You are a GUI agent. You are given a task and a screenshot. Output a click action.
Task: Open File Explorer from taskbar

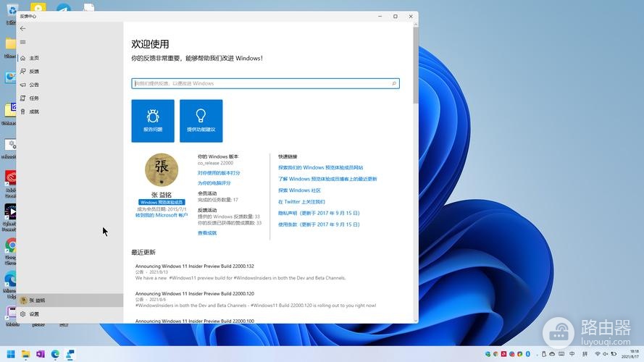(26, 354)
